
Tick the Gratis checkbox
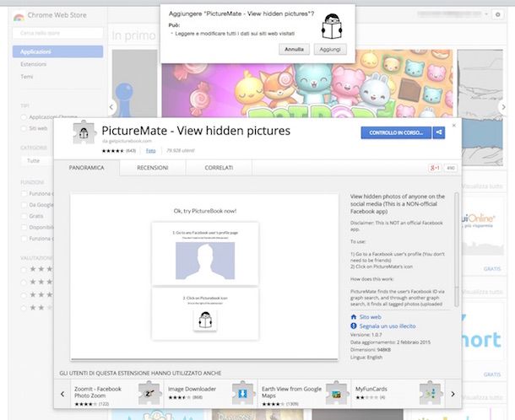24,216
